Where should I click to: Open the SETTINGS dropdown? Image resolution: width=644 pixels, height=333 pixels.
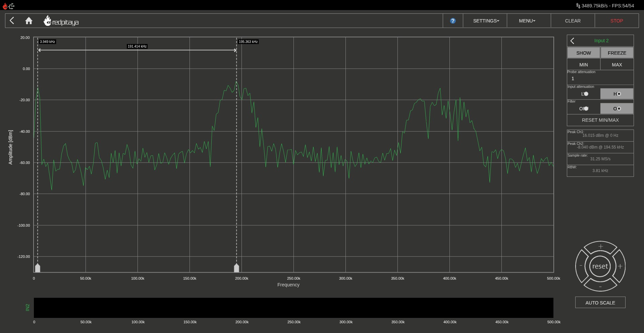(x=485, y=20)
